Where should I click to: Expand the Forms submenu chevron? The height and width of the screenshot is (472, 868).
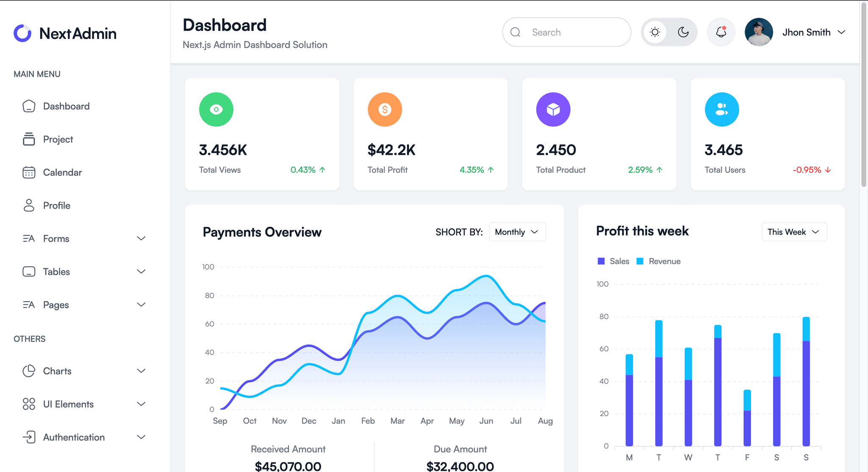pos(141,238)
